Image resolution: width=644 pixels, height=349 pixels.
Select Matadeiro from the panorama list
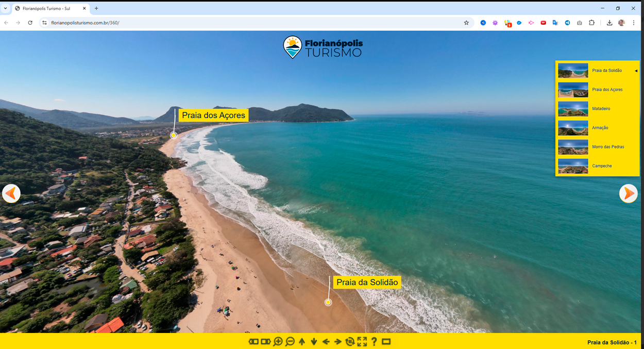(601, 109)
